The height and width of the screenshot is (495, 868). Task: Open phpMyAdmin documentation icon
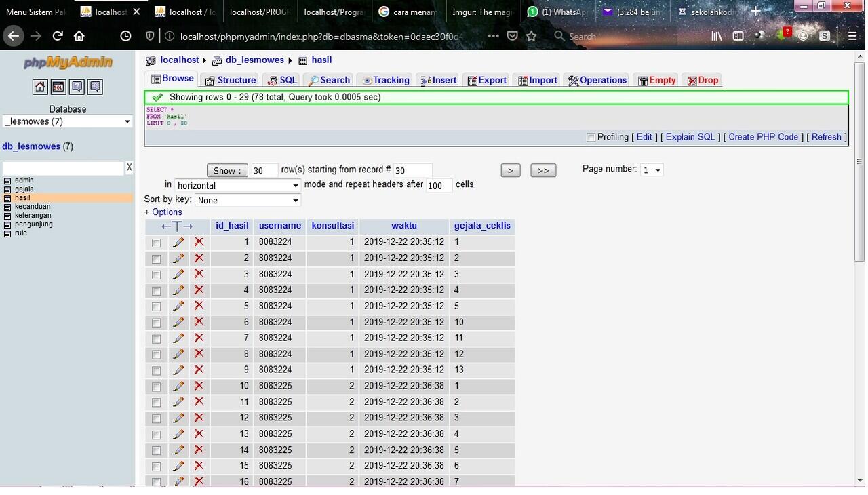click(x=77, y=87)
